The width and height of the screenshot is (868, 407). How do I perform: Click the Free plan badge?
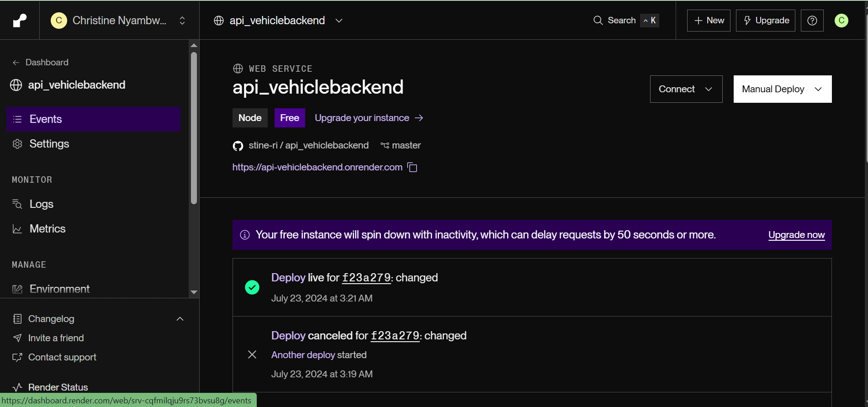290,118
